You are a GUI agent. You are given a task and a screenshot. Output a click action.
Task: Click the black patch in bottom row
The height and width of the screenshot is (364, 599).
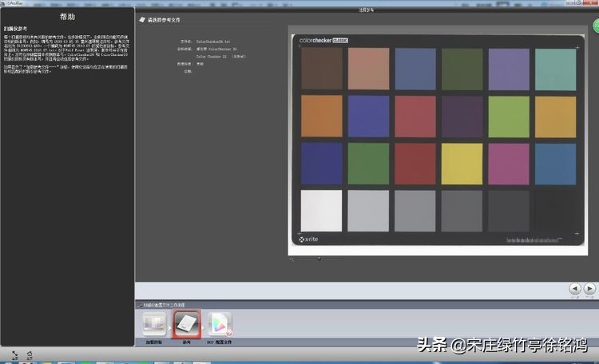pyautogui.click(x=555, y=212)
